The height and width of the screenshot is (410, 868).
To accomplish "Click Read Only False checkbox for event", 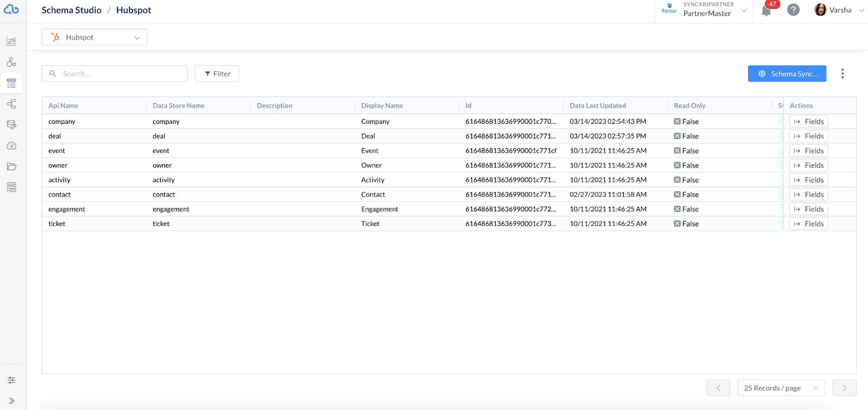I will [677, 151].
